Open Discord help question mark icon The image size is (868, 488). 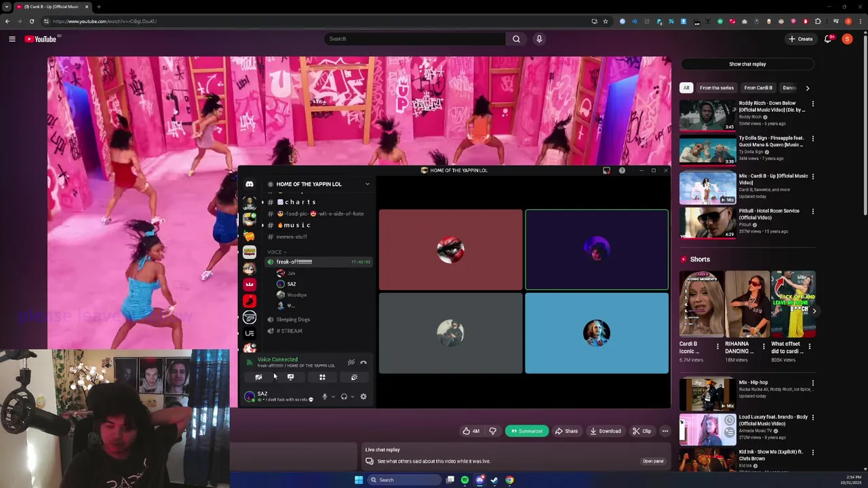(x=622, y=171)
